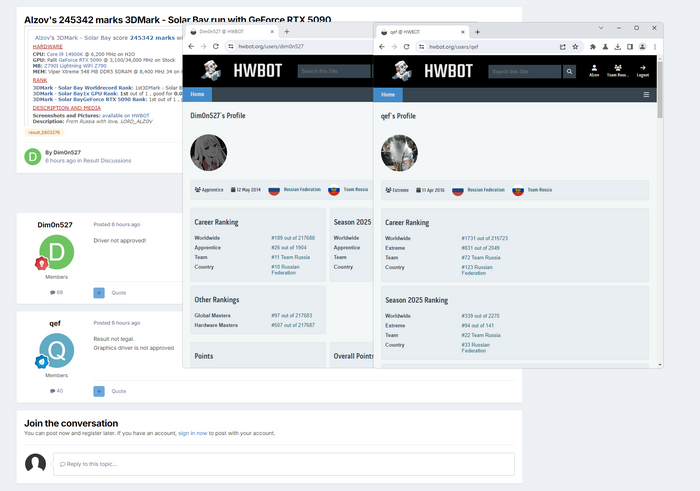This screenshot has height=491, width=700.
Task: Toggle multiquote plus on qef's post
Action: tap(99, 391)
